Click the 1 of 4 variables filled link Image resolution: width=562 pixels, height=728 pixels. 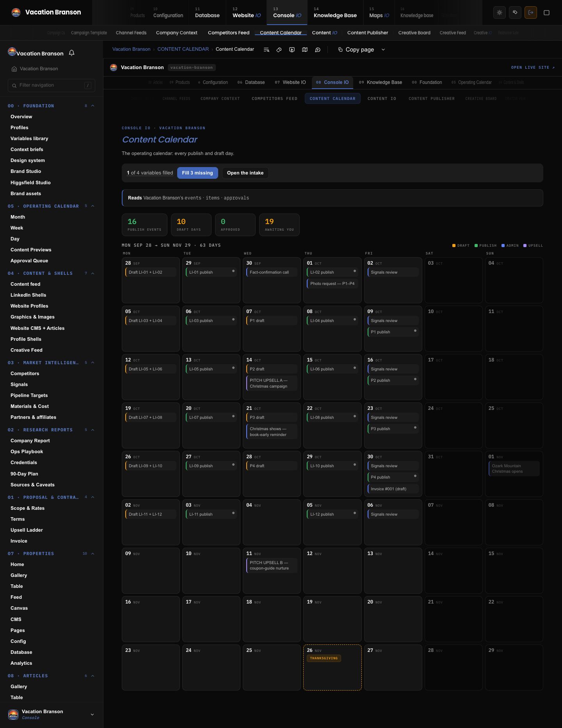pos(150,173)
